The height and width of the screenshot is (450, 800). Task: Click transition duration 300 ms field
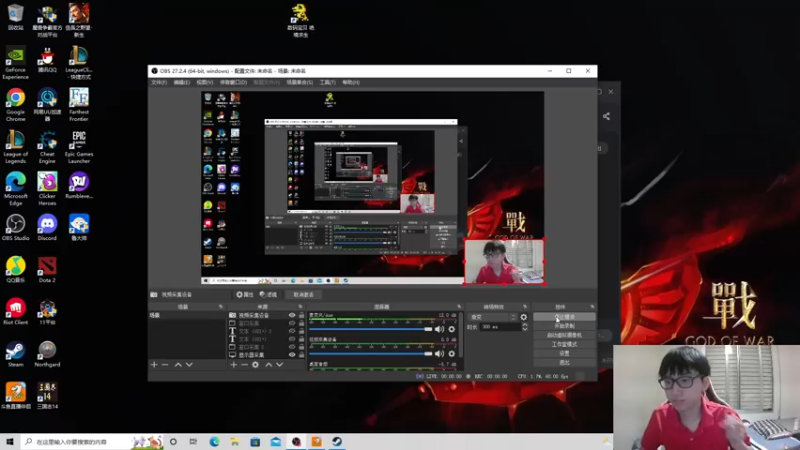[x=500, y=327]
